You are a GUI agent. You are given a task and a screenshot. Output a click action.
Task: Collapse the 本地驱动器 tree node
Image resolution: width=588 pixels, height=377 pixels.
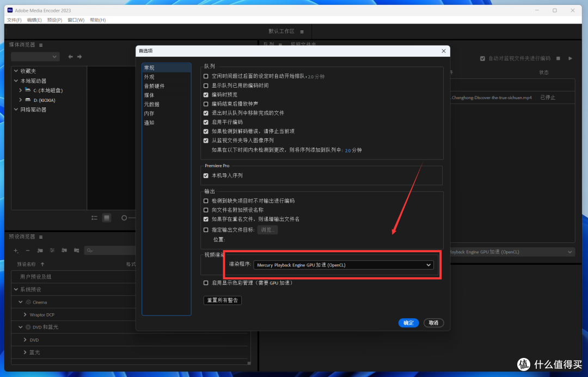pyautogui.click(x=16, y=81)
